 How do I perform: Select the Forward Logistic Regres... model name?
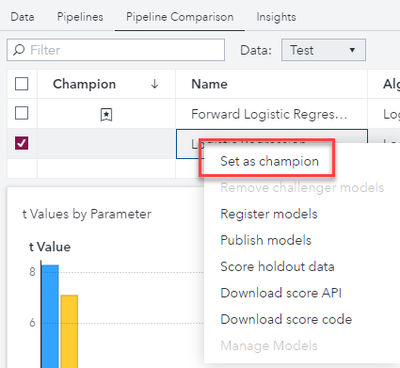click(x=269, y=114)
